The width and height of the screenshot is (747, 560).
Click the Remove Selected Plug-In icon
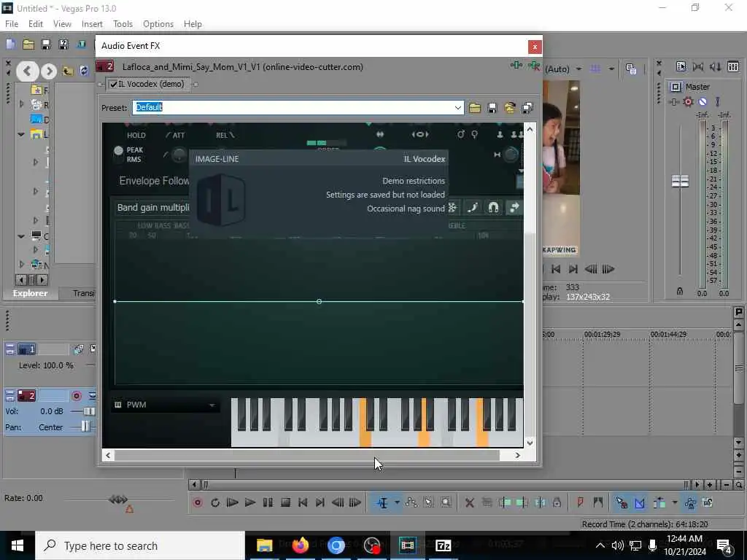[534, 66]
